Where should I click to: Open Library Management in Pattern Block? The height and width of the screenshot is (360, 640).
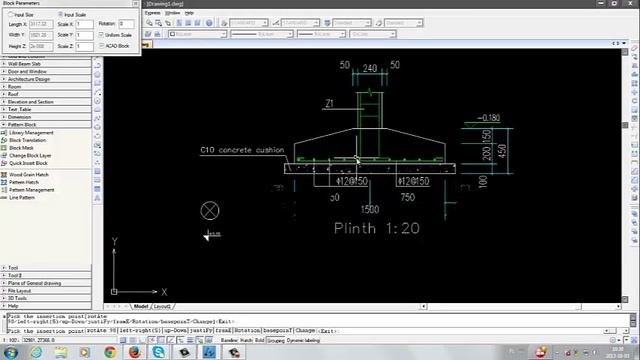click(x=31, y=133)
